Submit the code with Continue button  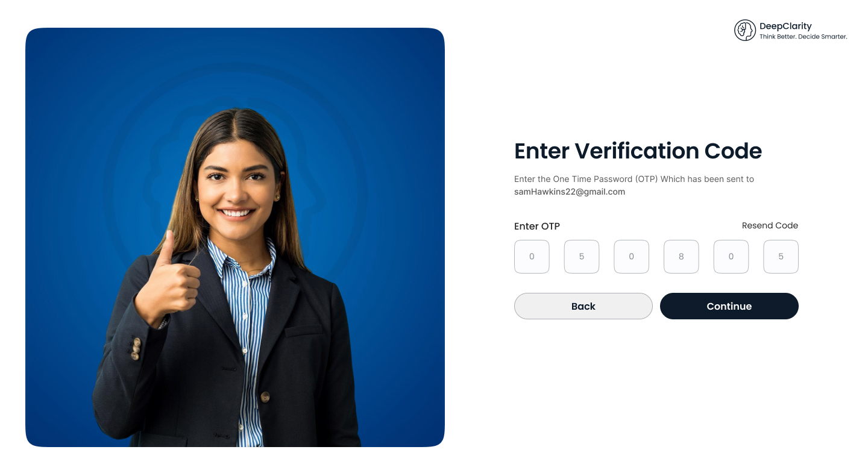click(729, 306)
